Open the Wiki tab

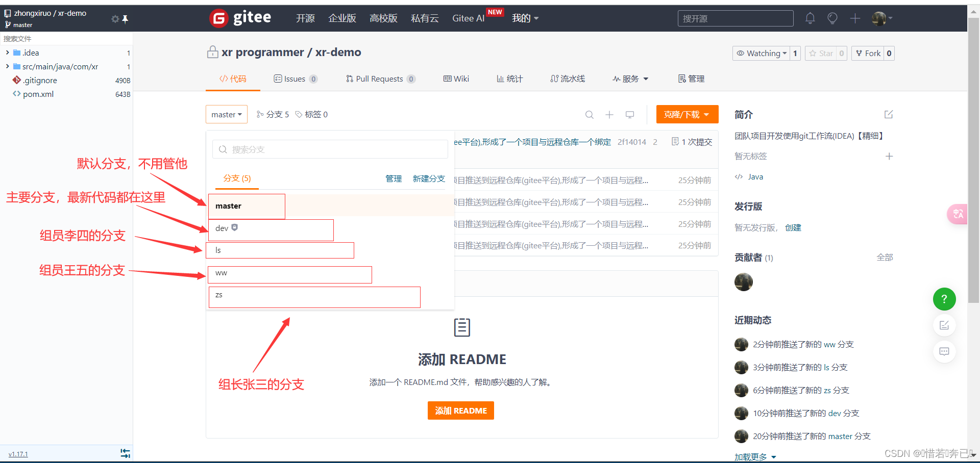[x=456, y=79]
